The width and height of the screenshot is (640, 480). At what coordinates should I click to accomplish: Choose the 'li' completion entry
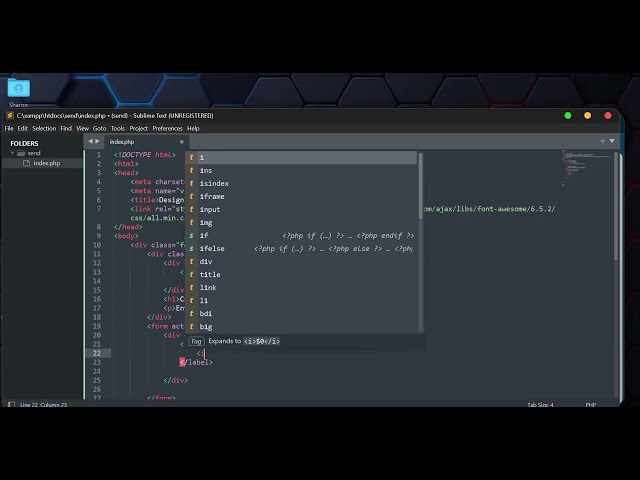point(301,301)
